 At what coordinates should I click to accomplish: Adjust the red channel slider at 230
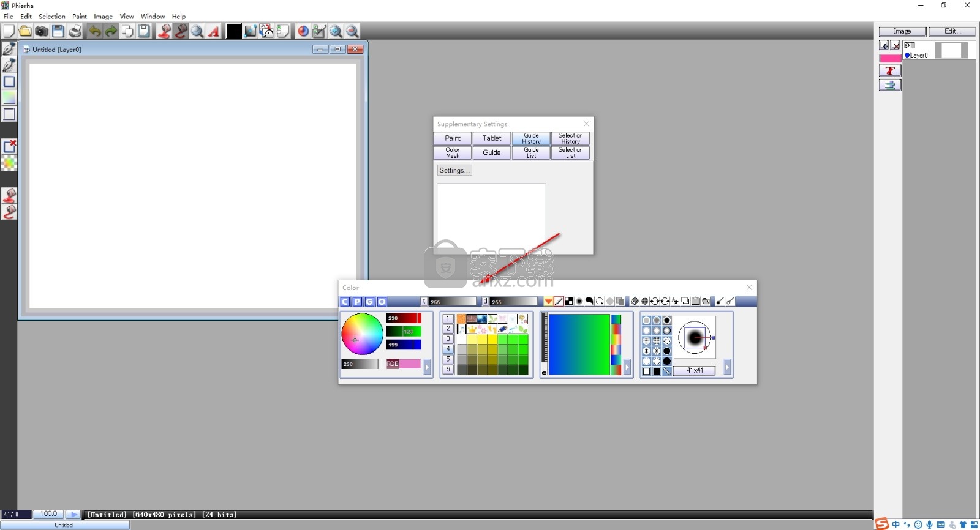404,318
